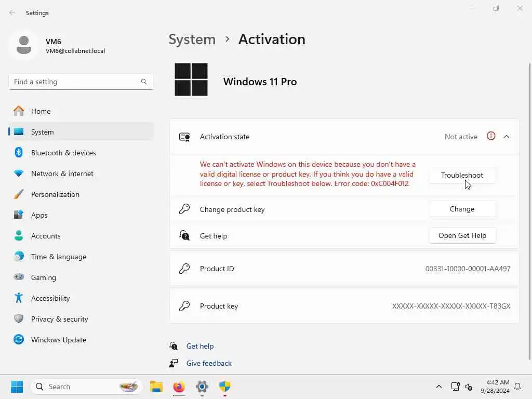532x399 pixels.
Task: Collapse the Activation state section chevron
Action: tap(507, 137)
